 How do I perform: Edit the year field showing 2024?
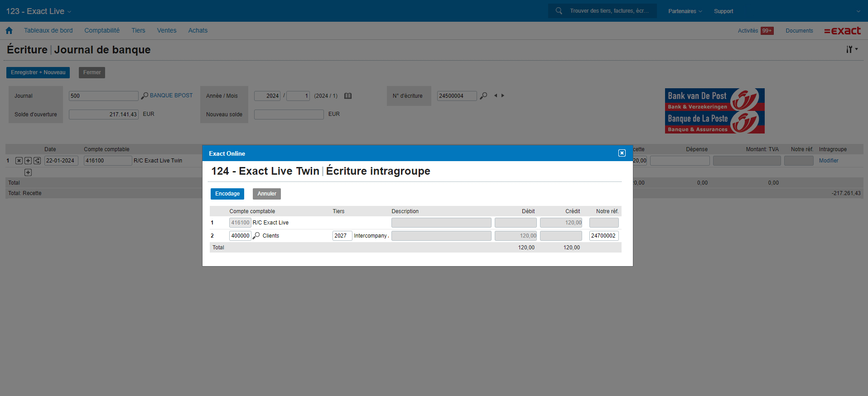(x=267, y=96)
